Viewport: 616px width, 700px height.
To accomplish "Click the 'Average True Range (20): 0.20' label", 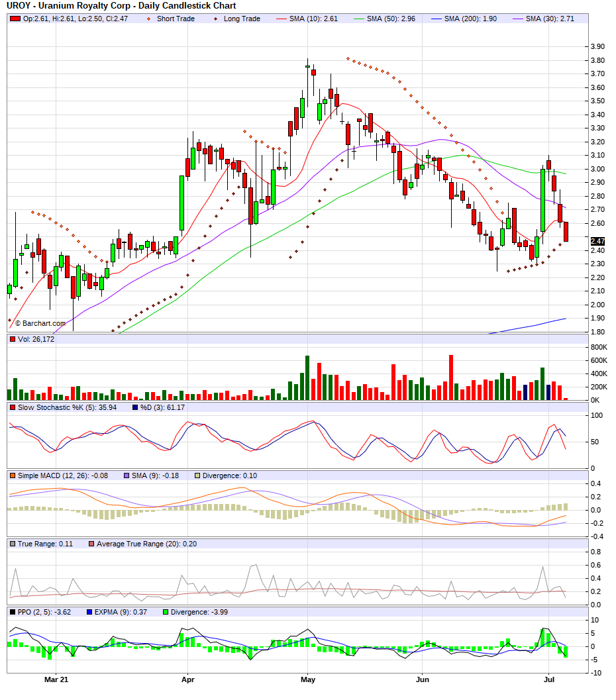I will click(147, 544).
